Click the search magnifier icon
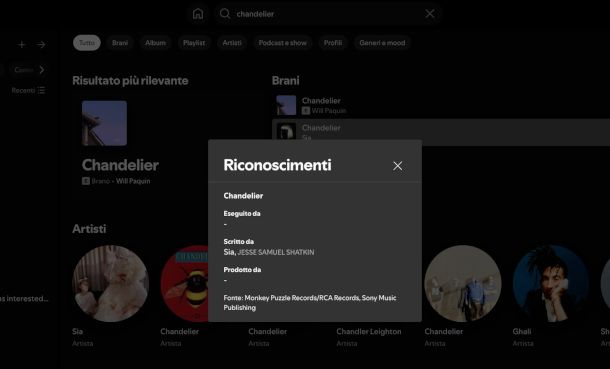Image resolution: width=610 pixels, height=369 pixels. [225, 14]
